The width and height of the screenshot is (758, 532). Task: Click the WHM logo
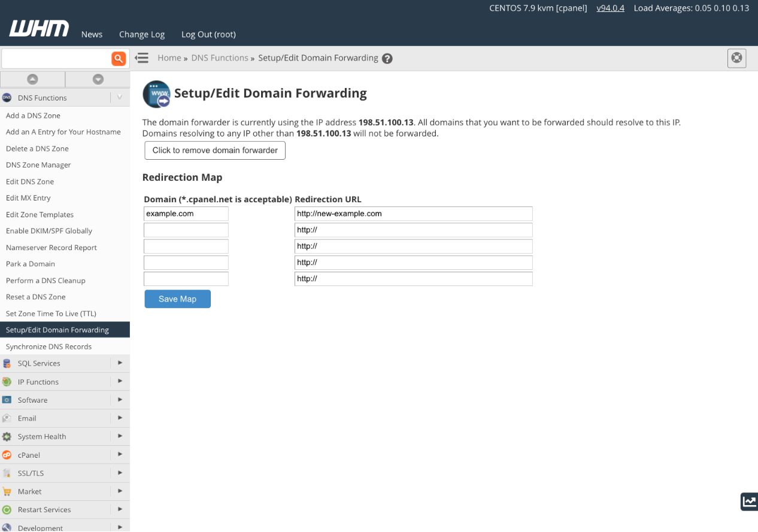coord(39,29)
